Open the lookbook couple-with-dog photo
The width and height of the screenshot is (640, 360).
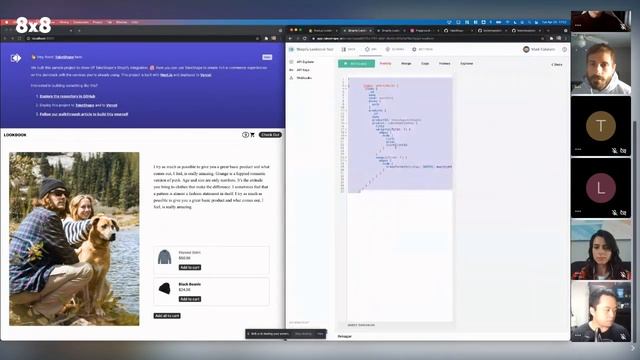(x=74, y=239)
